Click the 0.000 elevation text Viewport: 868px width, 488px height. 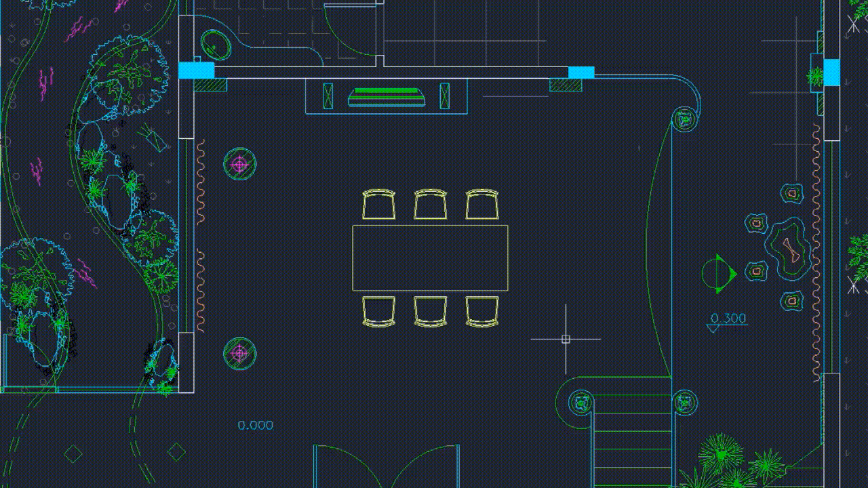tap(256, 426)
